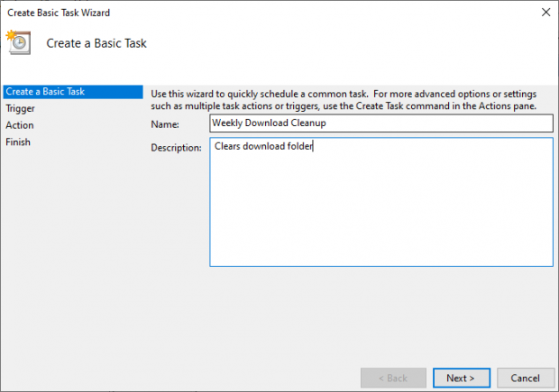Click the Description: label
559x392 pixels.
click(x=176, y=148)
